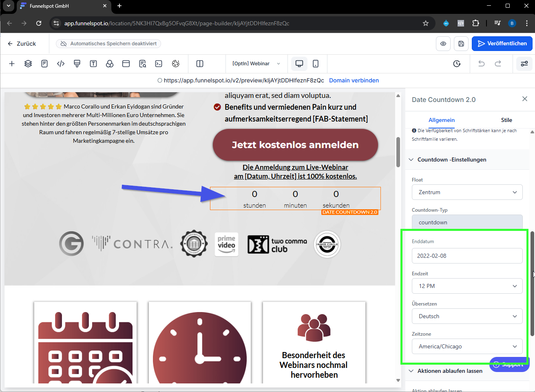Close the Date Countdown 2.0 panel
535x392 pixels.
point(525,99)
